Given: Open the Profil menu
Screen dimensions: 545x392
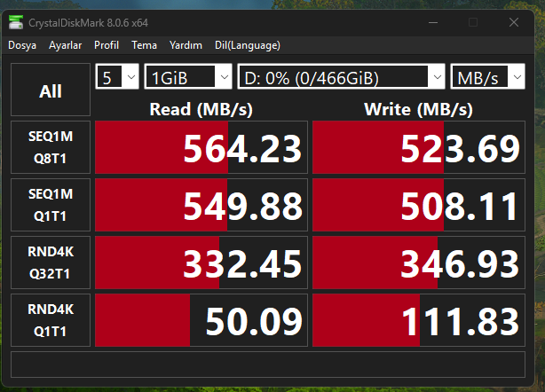Looking at the screenshot, I should pos(107,45).
